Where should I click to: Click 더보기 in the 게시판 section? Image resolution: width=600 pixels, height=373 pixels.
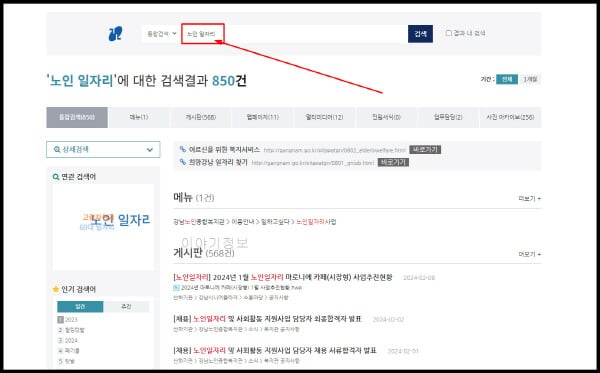tap(530, 254)
